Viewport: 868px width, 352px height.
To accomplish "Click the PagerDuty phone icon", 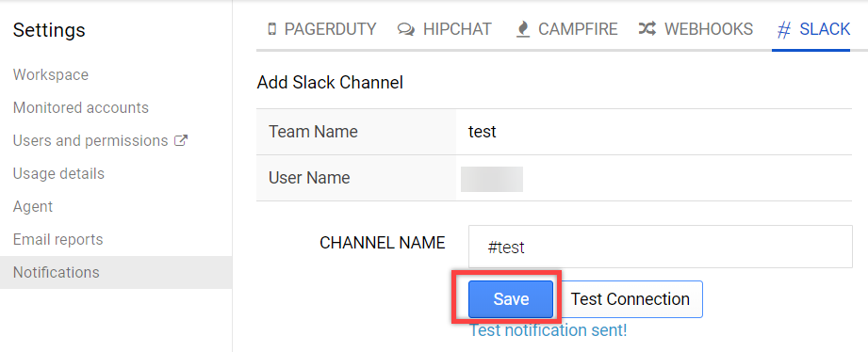I will coord(271,29).
